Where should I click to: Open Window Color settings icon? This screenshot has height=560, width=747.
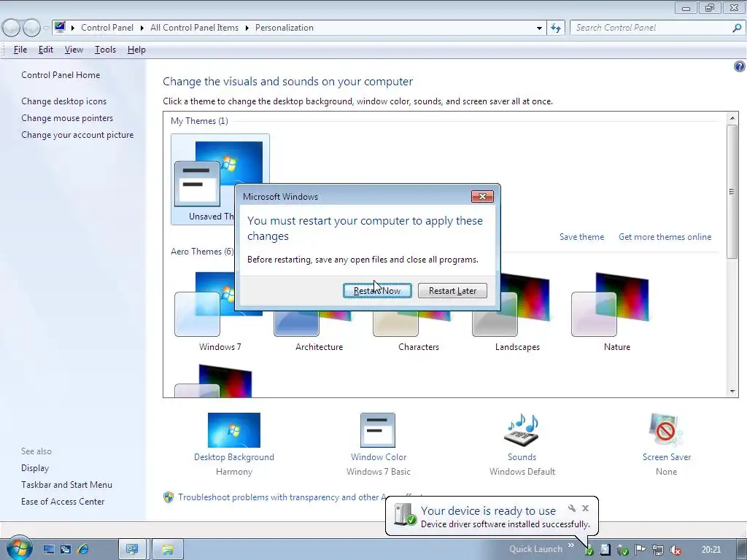pyautogui.click(x=378, y=430)
